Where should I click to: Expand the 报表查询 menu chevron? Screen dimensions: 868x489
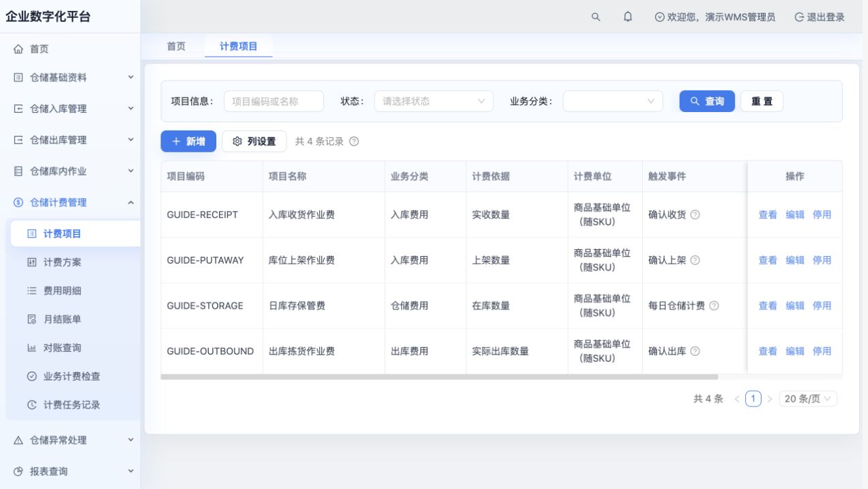pos(131,471)
